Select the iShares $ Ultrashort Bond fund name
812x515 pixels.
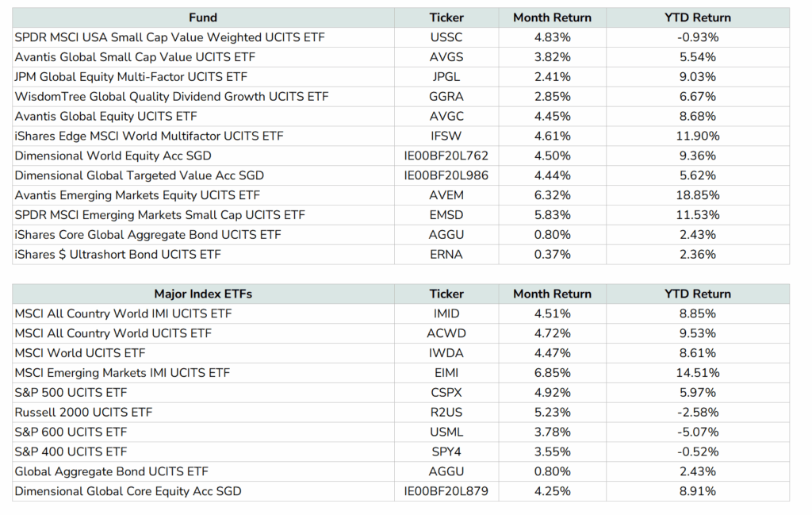coord(117,254)
